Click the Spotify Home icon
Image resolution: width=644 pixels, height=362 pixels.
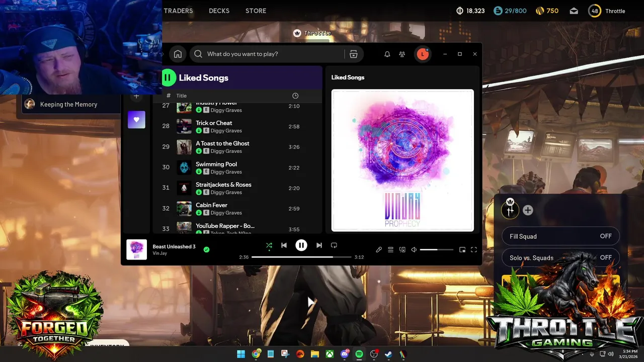178,54
